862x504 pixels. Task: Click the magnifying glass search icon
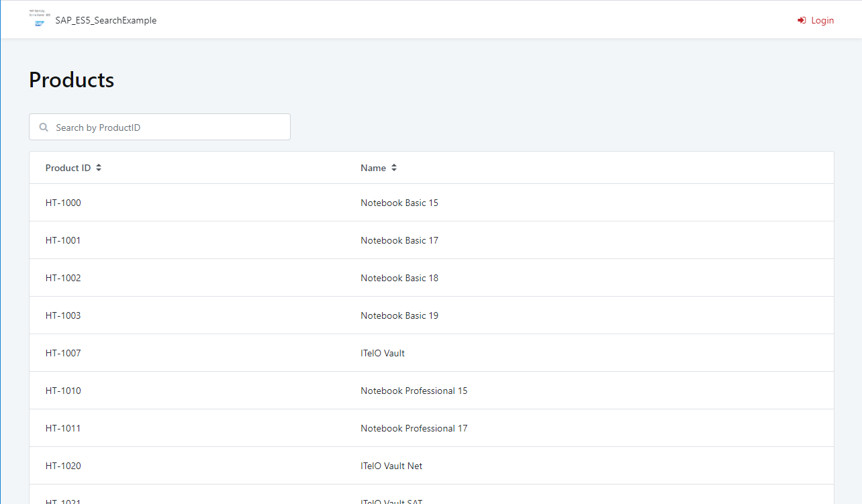[44, 128]
